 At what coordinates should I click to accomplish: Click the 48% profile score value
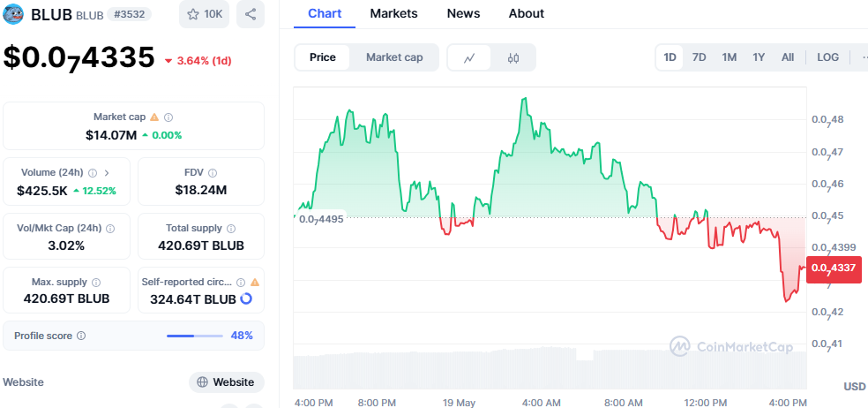[x=242, y=336]
